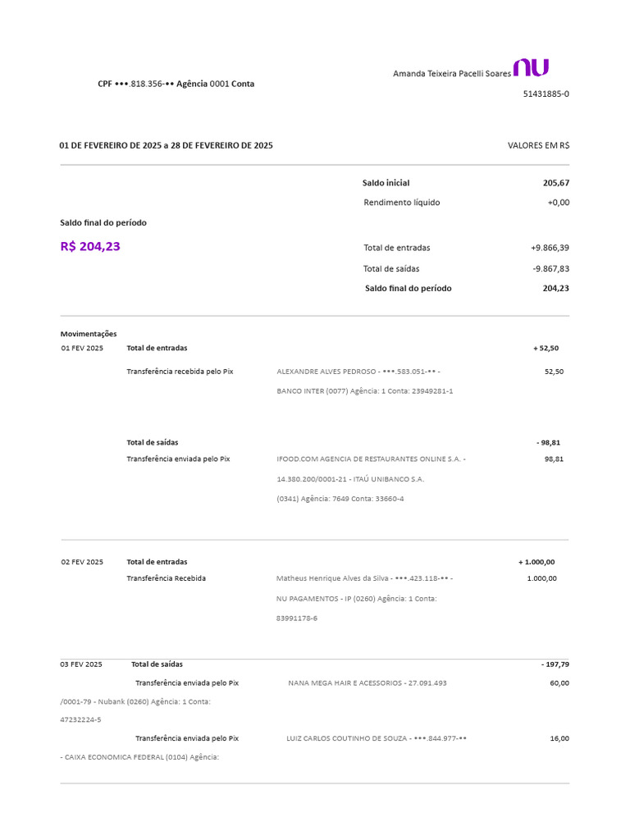Click the 1.000,00 received transfer amount
This screenshot has width=630, height=840.
point(541,578)
